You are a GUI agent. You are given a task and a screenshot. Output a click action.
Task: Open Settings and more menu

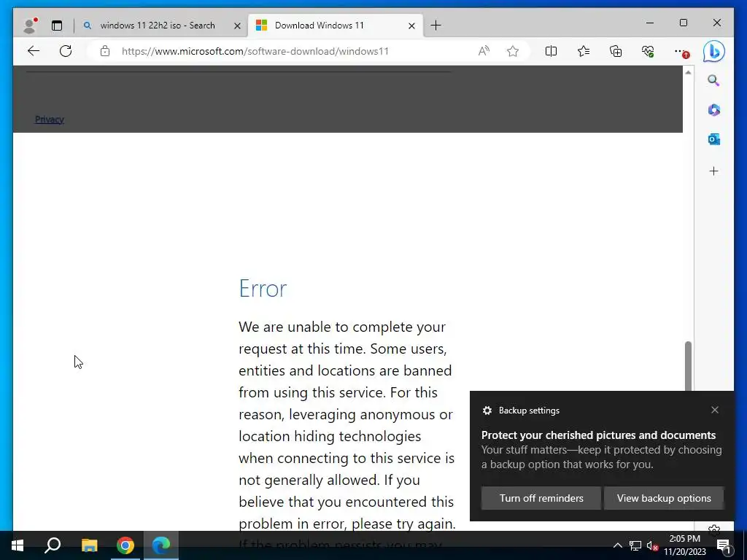click(681, 52)
